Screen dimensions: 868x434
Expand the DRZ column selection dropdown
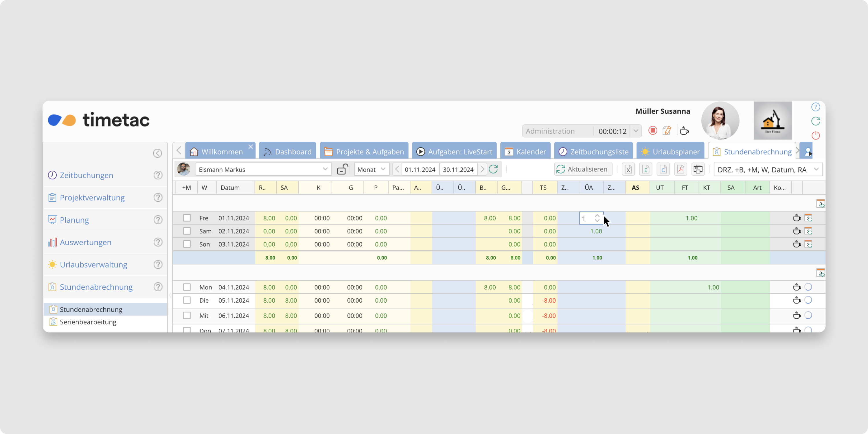click(816, 169)
